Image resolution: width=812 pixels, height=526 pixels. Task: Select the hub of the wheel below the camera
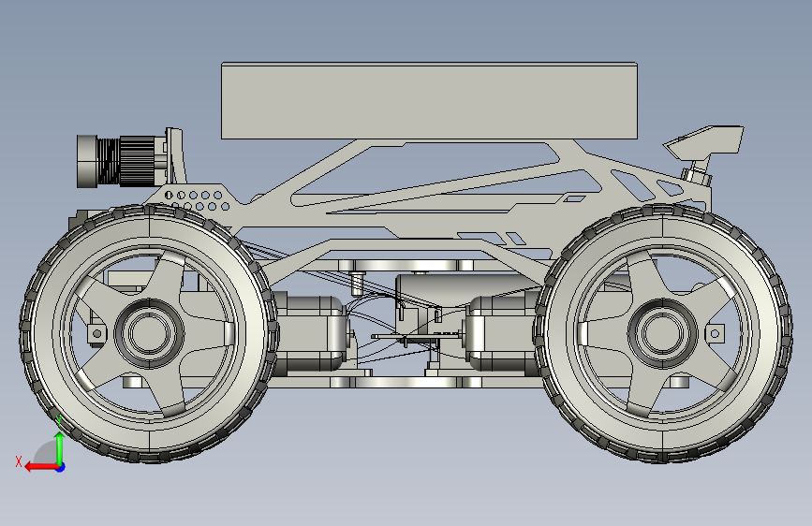tap(149, 333)
